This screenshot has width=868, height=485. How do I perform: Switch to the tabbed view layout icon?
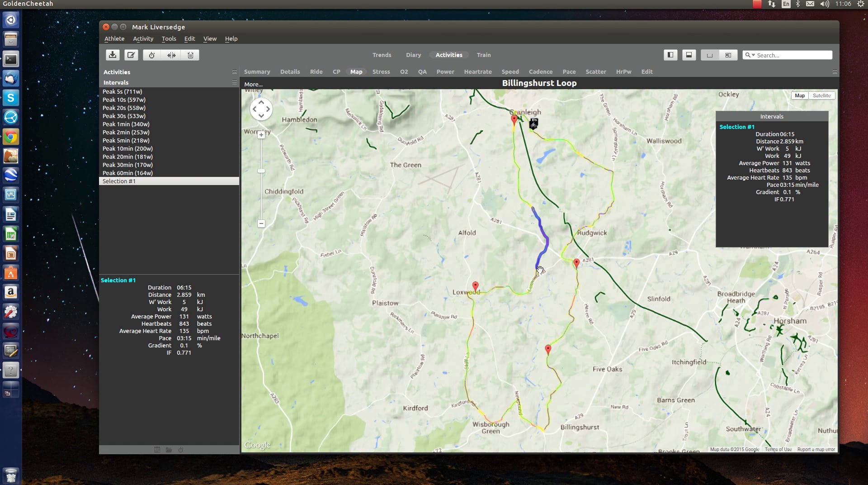[710, 55]
